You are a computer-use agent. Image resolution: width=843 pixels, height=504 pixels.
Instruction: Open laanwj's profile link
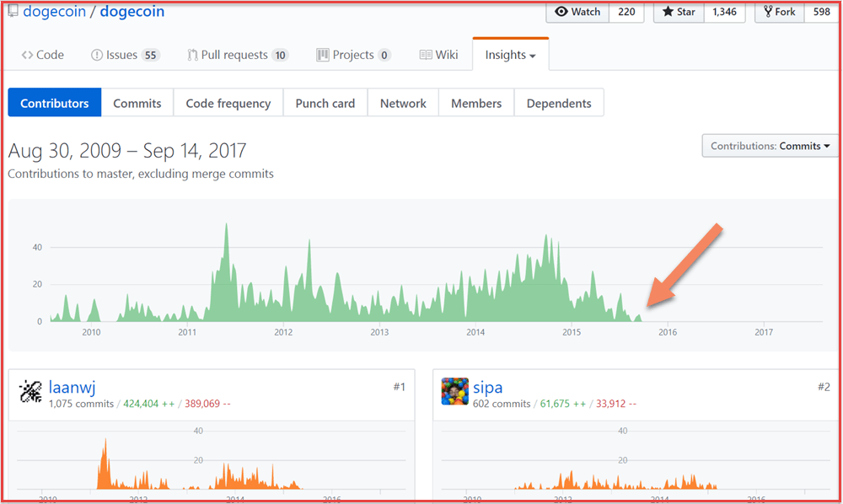(x=72, y=387)
